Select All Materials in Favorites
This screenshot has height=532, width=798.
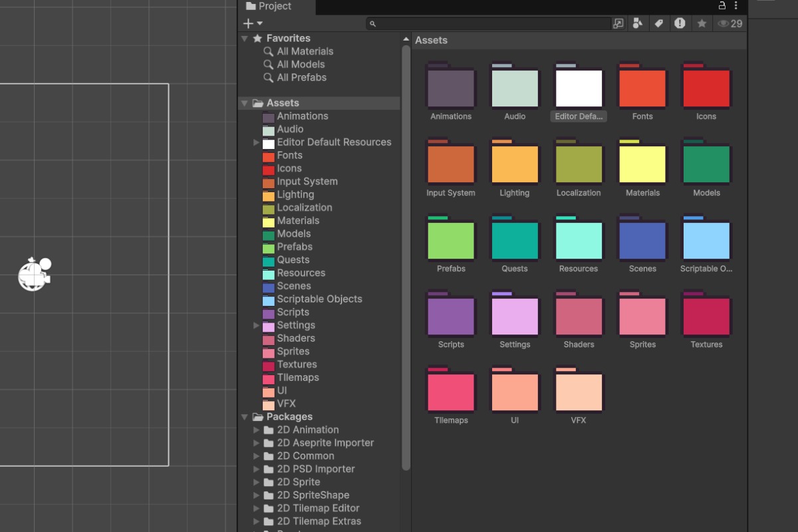[305, 51]
